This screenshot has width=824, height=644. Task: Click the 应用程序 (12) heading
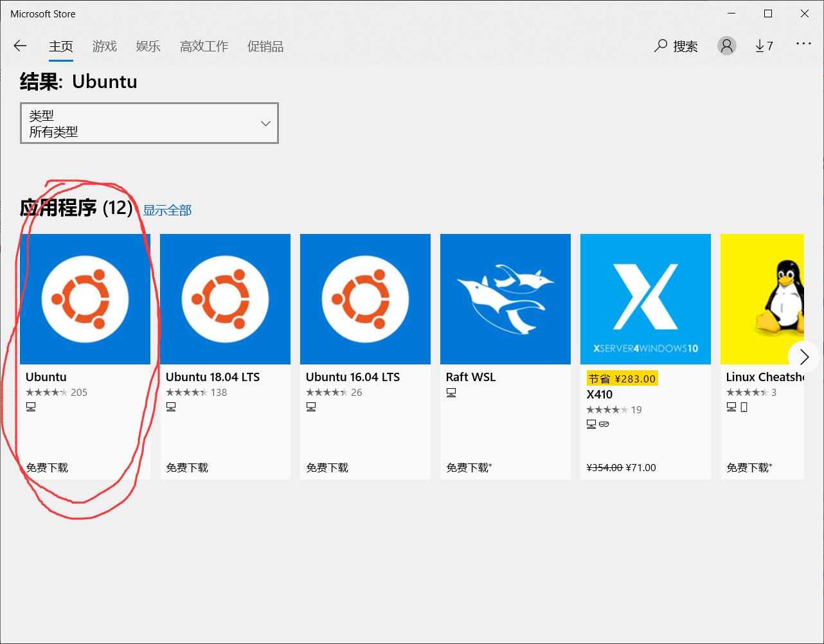(76, 208)
